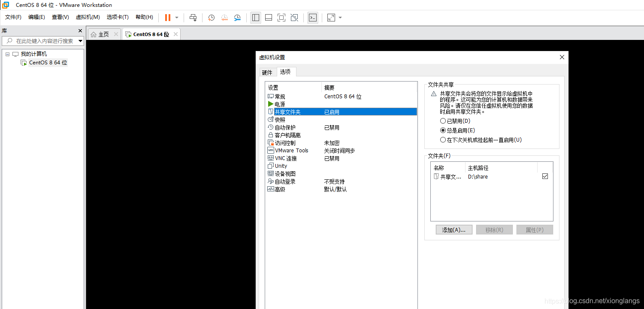Screen dimensions: 644x309
Task: Choose the 总是启用(E) radio option
Action: click(x=443, y=130)
